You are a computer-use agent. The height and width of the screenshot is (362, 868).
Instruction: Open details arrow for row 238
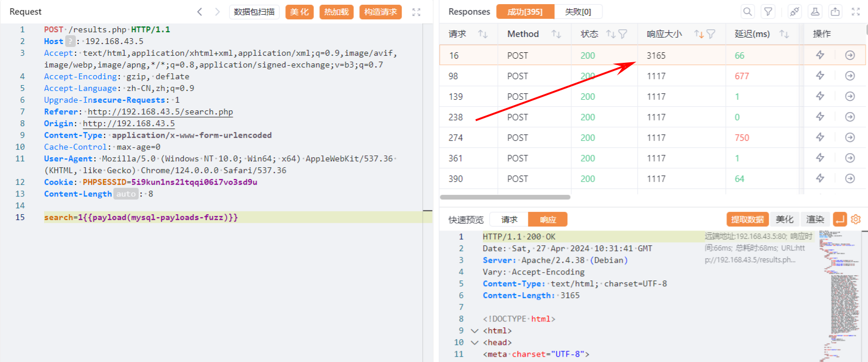pos(850,117)
